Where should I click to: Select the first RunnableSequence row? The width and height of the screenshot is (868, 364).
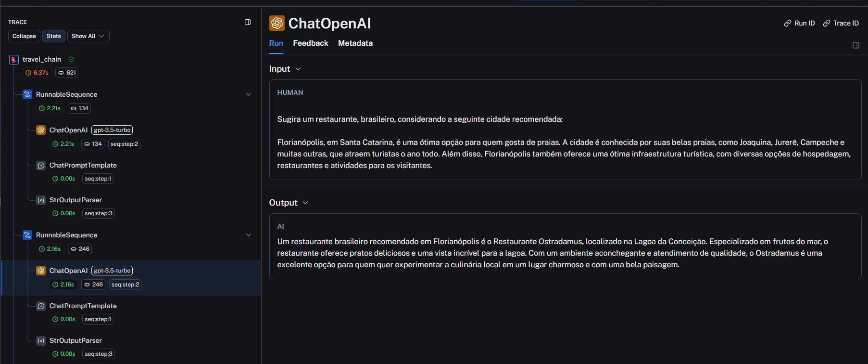[66, 94]
